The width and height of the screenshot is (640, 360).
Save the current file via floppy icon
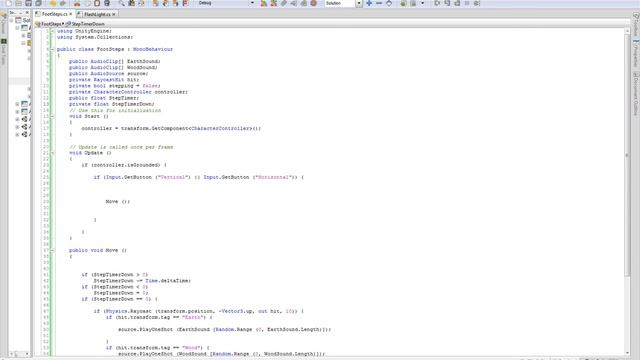28,3
